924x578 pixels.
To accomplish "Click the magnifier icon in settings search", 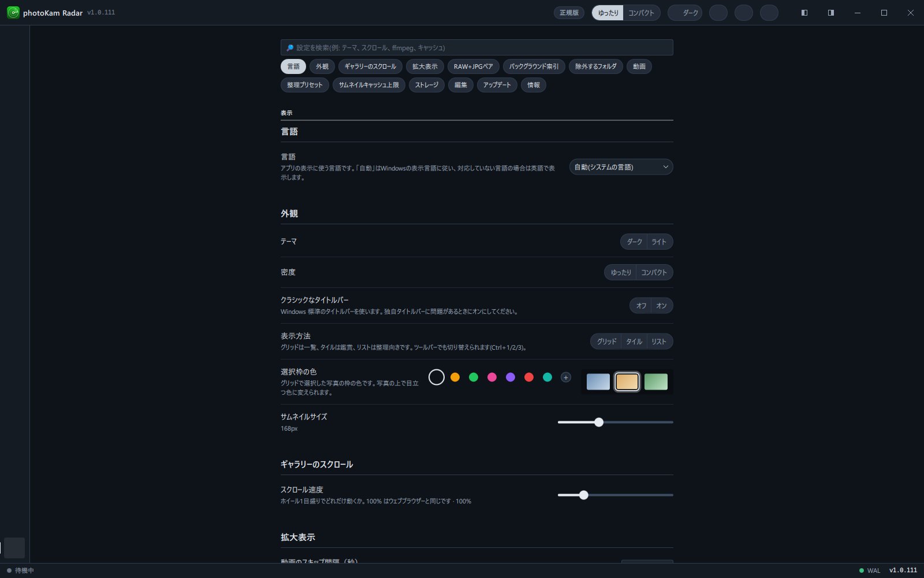I will click(x=290, y=47).
